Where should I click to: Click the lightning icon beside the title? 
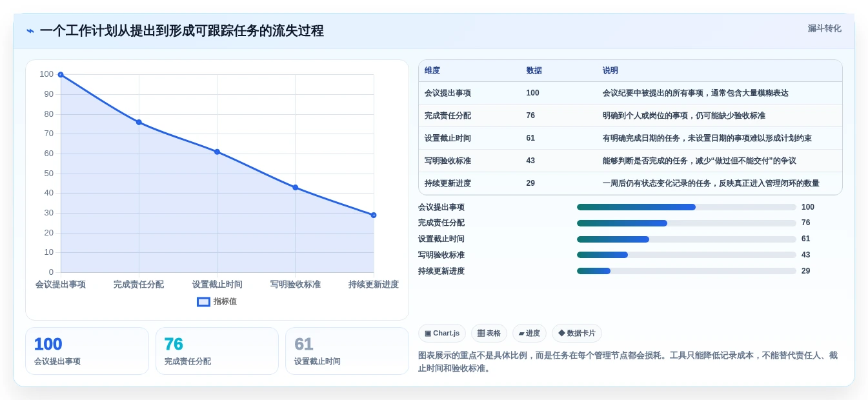pyautogui.click(x=30, y=31)
